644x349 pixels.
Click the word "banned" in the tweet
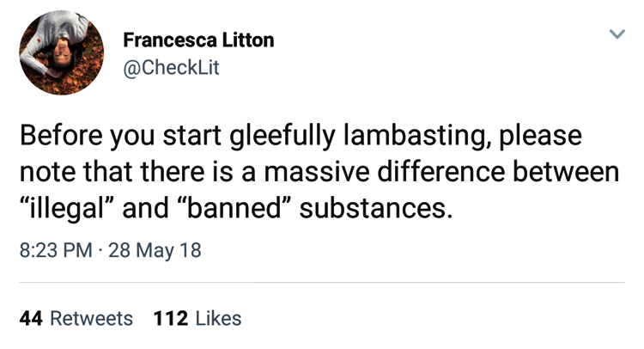[x=233, y=207]
